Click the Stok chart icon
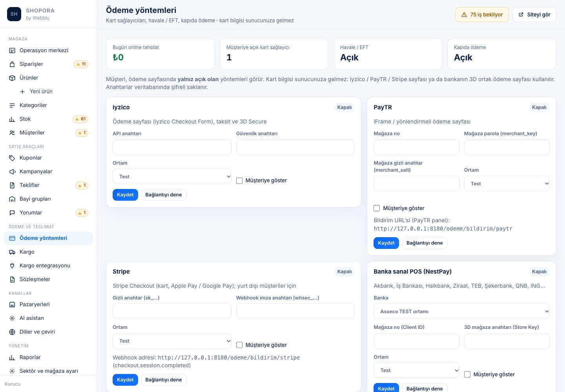565x392 pixels. 12,119
